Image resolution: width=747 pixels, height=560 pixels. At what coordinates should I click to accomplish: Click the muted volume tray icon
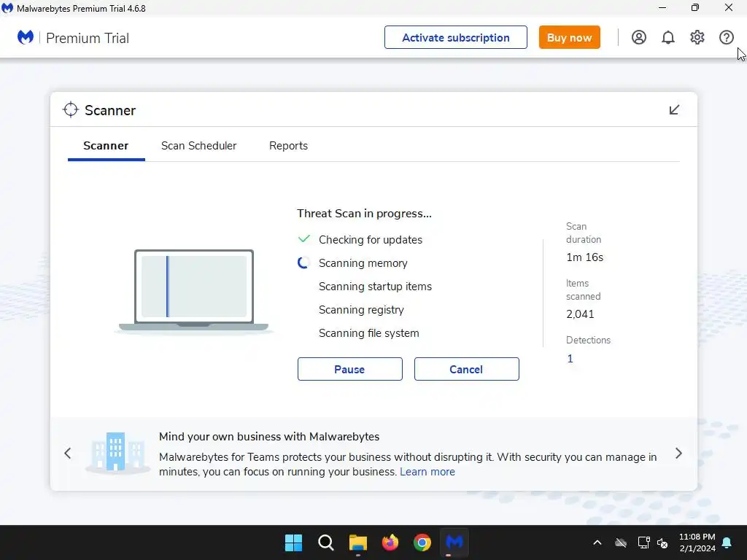662,542
